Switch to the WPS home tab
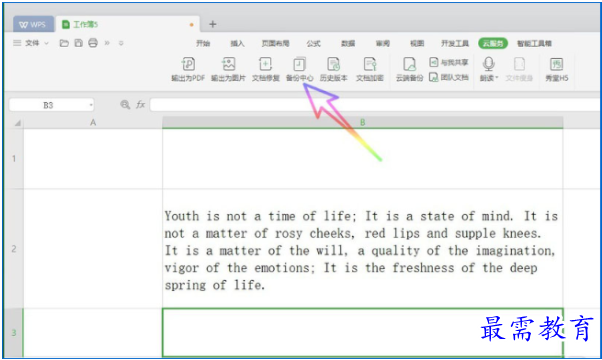Image resolution: width=602 pixels, height=360 pixels. pyautogui.click(x=32, y=25)
